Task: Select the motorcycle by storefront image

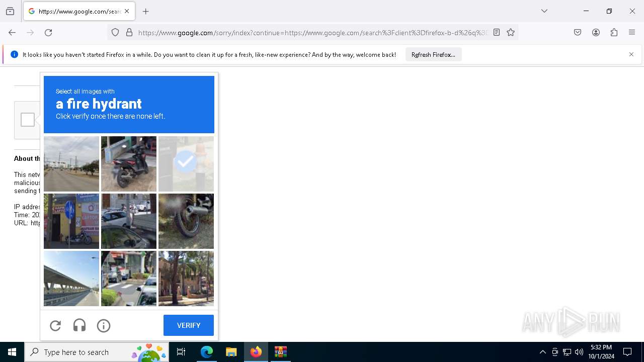Action: [x=71, y=221]
